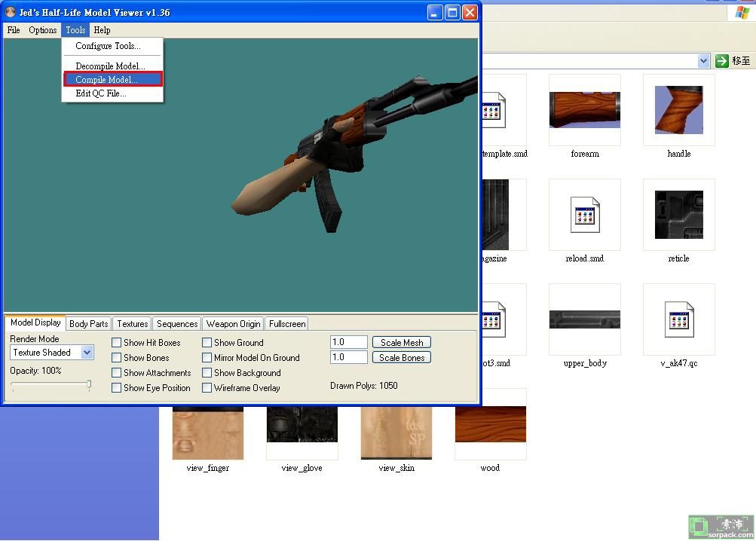
Task: Select the view_skin texture thumbnail
Action: coord(396,432)
